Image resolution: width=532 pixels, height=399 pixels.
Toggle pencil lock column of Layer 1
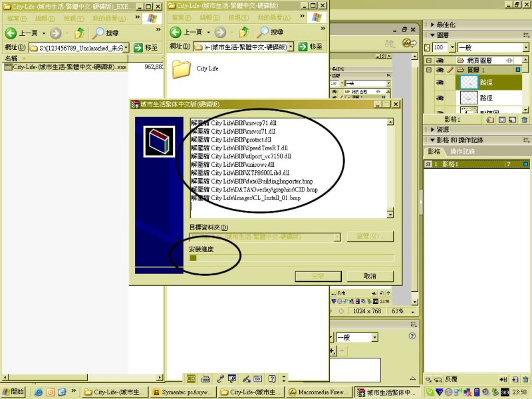(450, 70)
